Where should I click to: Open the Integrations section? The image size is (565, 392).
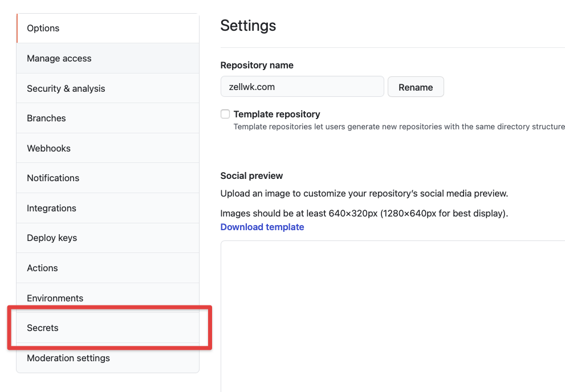point(51,208)
